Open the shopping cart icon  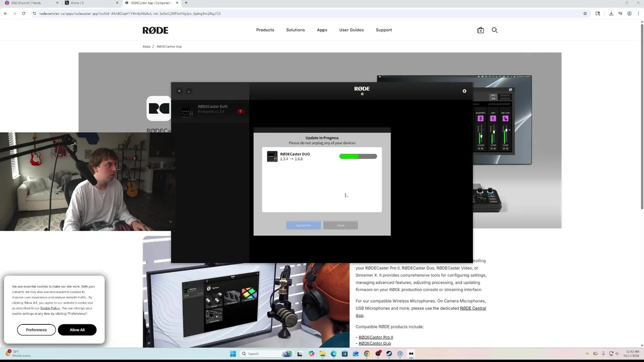[480, 30]
